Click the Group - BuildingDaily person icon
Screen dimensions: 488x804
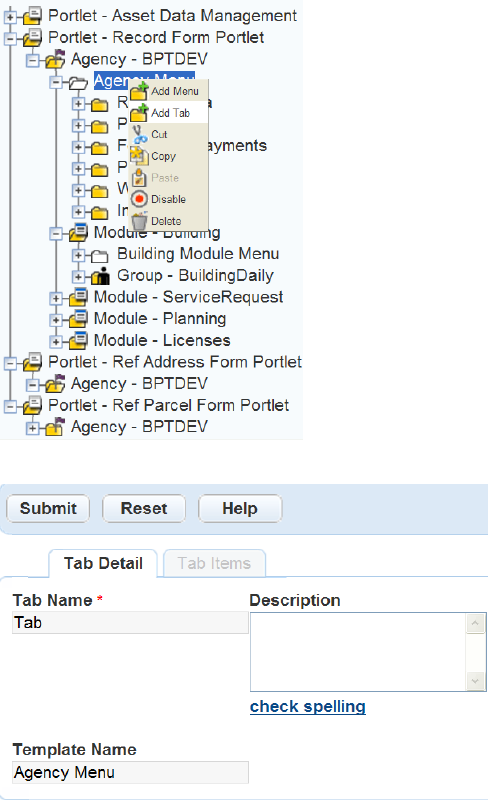pyautogui.click(x=100, y=276)
